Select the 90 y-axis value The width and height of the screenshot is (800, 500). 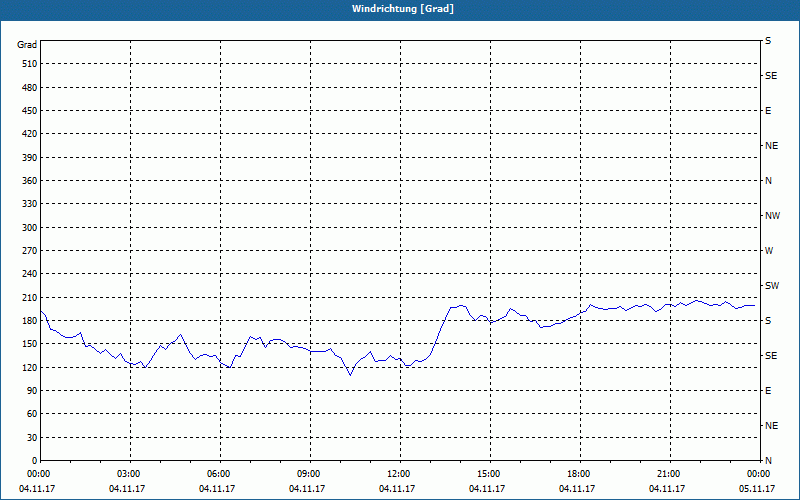click(x=32, y=391)
